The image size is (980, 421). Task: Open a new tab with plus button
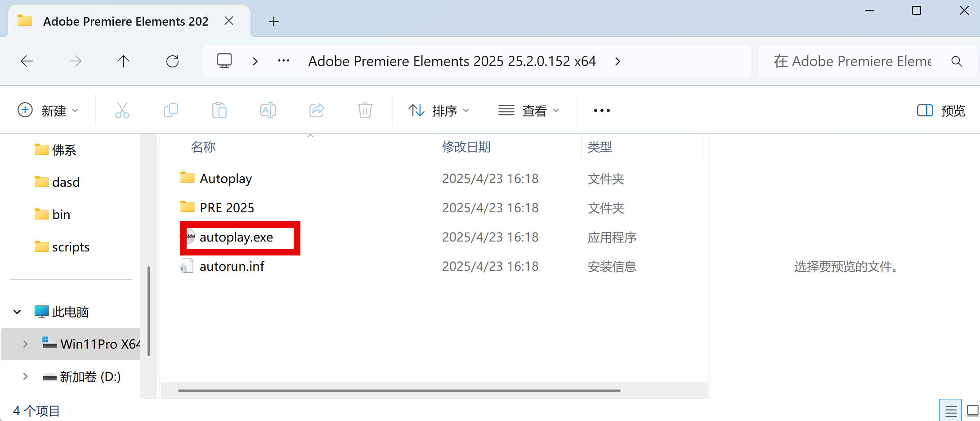(273, 21)
